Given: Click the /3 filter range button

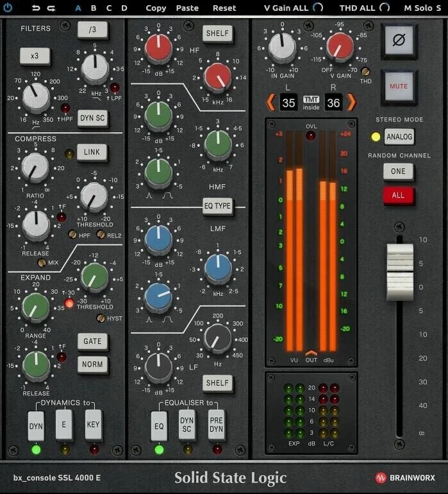Looking at the screenshot, I should [92, 30].
